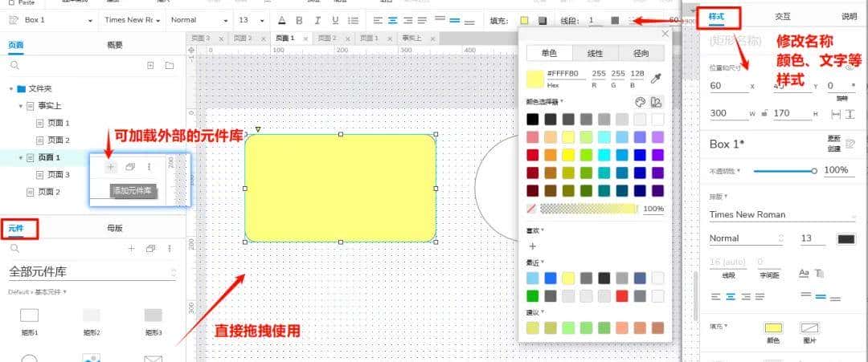Click the fit-width sizing icon
This screenshot has height=362, width=868.
point(837,113)
